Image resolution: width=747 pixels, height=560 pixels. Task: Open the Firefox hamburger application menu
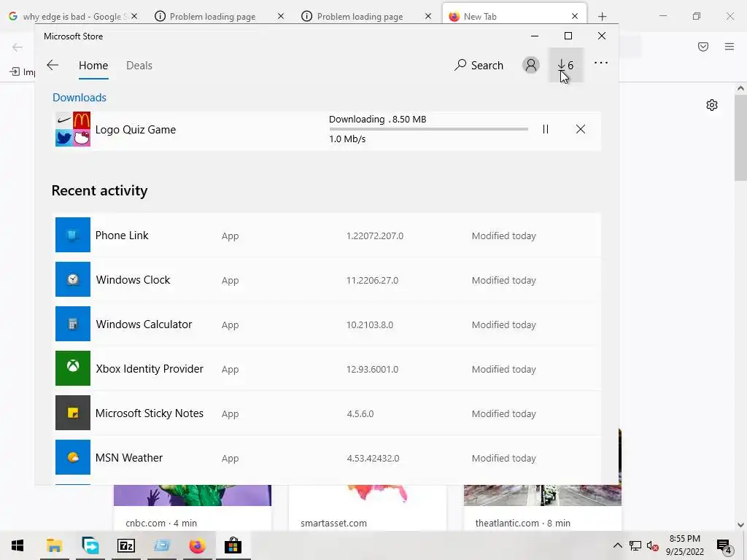pos(729,47)
